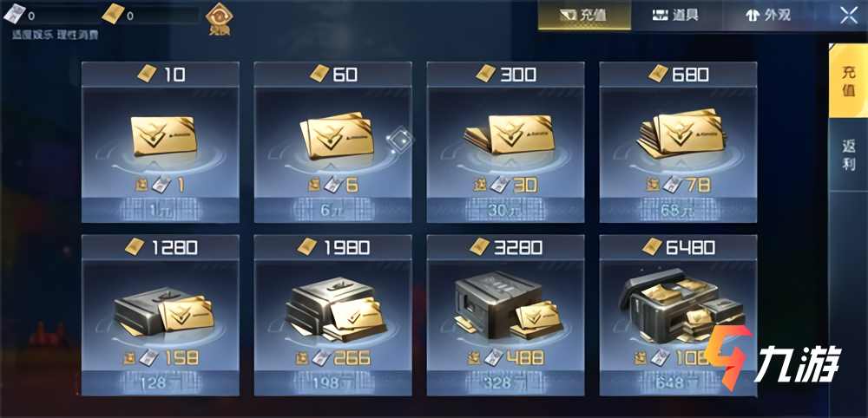This screenshot has height=418, width=868.
Task: Buy the 1元 price button
Action: click(x=161, y=210)
